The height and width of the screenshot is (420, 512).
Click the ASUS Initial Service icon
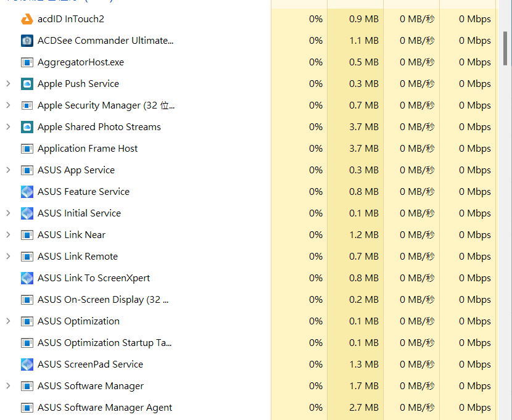[27, 213]
